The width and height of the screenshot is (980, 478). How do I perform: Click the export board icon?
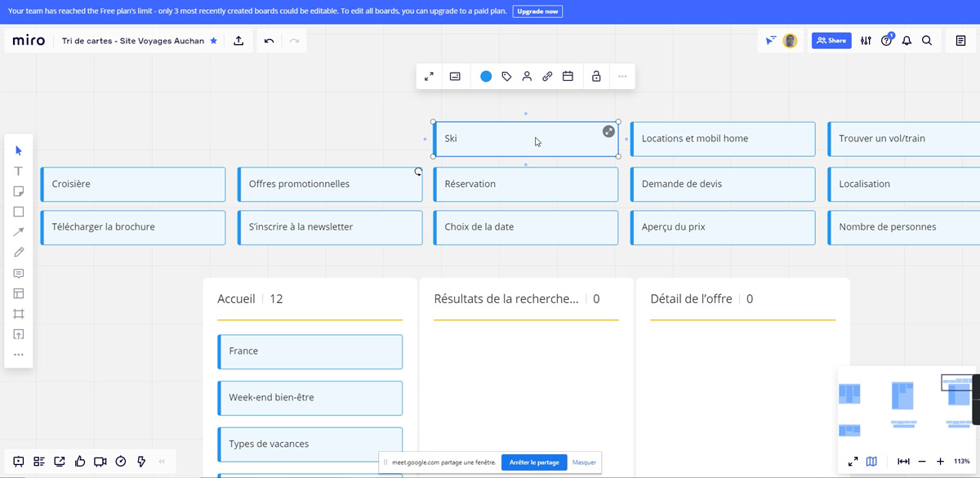click(238, 41)
